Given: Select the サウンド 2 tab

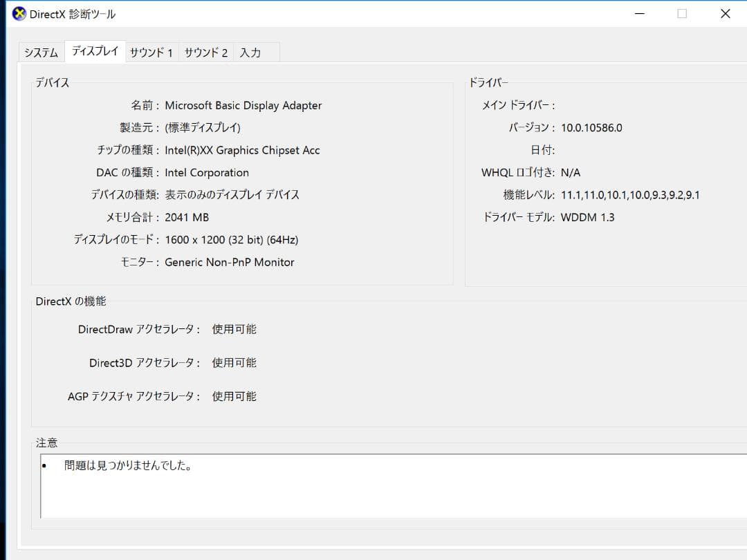Looking at the screenshot, I should pos(205,52).
